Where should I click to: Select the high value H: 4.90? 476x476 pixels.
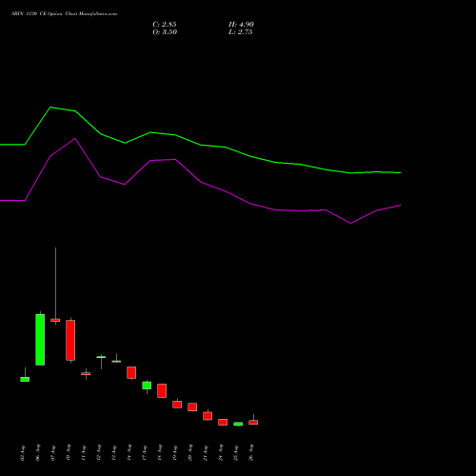(x=241, y=25)
